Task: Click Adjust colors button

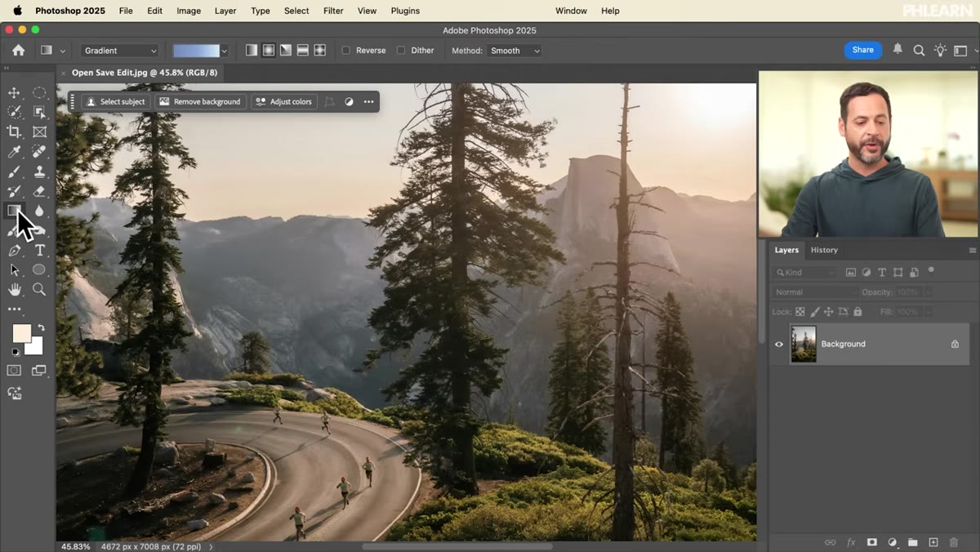Action: point(283,102)
